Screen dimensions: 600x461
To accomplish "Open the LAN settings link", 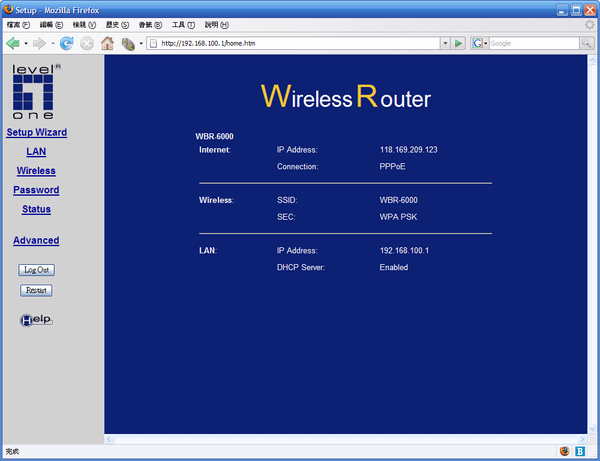I will pyautogui.click(x=36, y=151).
